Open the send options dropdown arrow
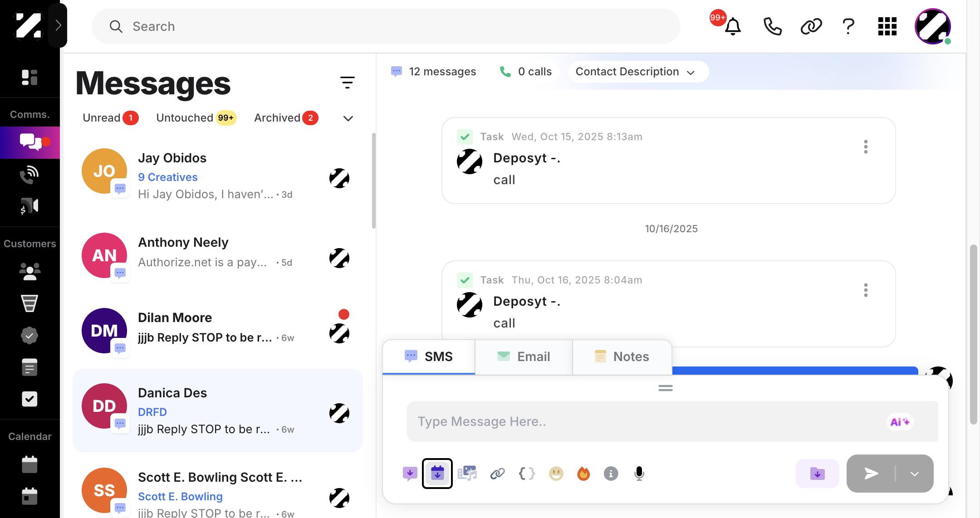Screen dimensions: 980x518 (x=915, y=474)
